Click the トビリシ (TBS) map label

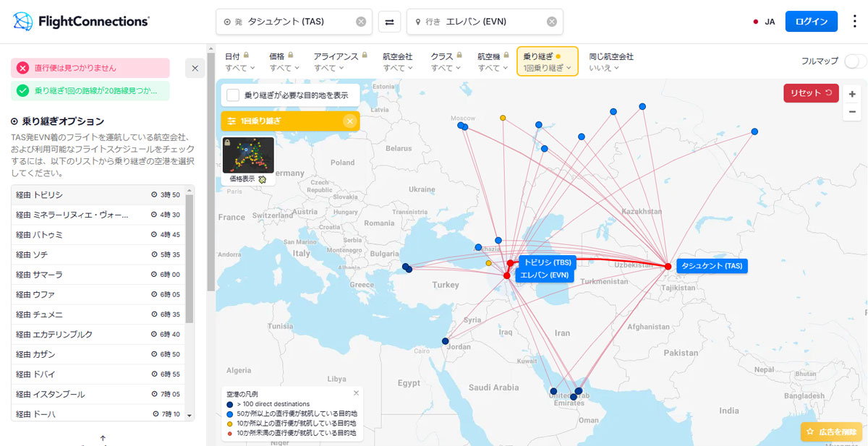click(x=547, y=262)
